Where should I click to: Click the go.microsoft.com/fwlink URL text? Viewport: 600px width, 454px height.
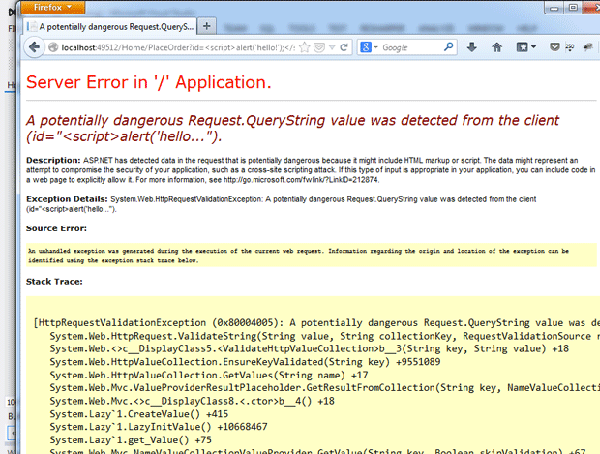(x=301, y=180)
